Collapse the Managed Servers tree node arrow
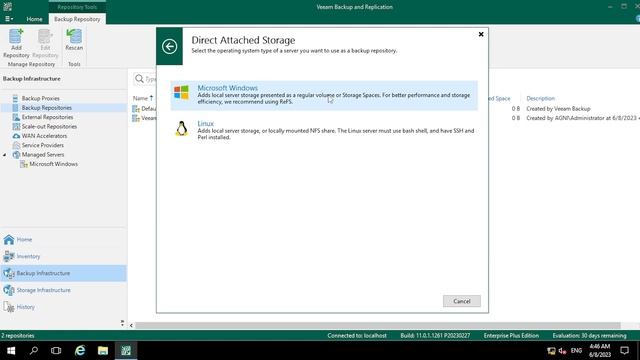Image resolution: width=640 pixels, height=360 pixels. click(5, 155)
